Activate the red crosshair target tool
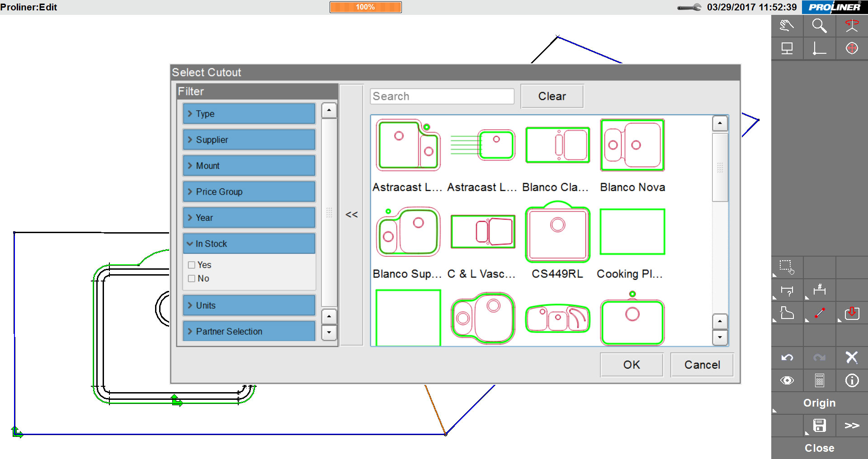The image size is (868, 459). 852,48
